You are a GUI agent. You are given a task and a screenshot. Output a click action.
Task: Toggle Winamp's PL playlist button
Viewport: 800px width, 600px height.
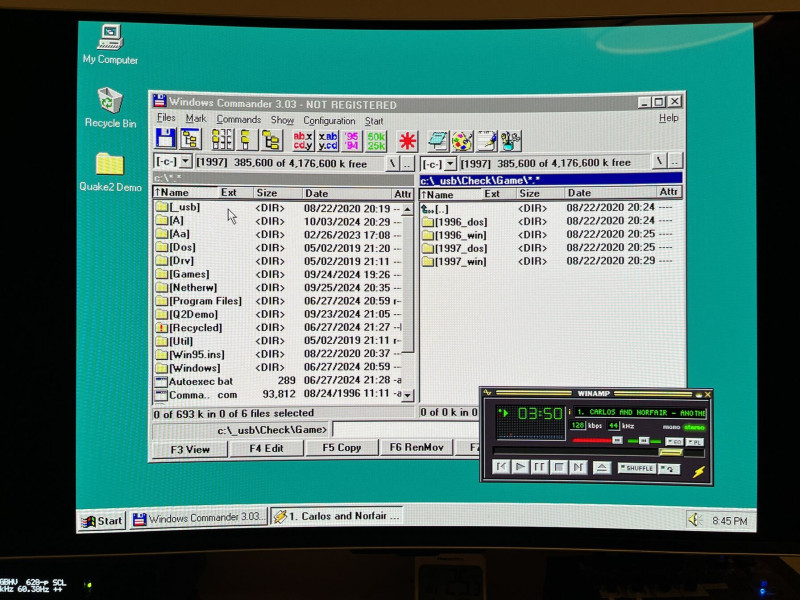[695, 442]
